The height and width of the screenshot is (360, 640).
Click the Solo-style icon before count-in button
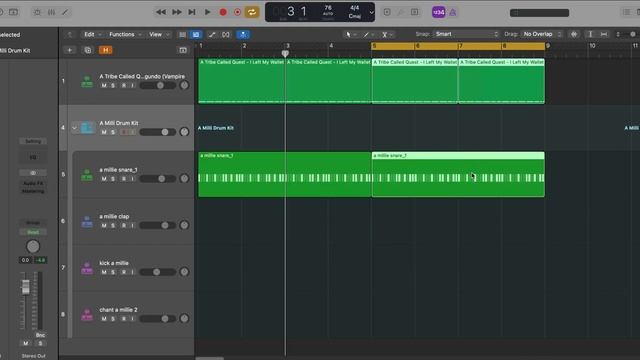point(414,12)
